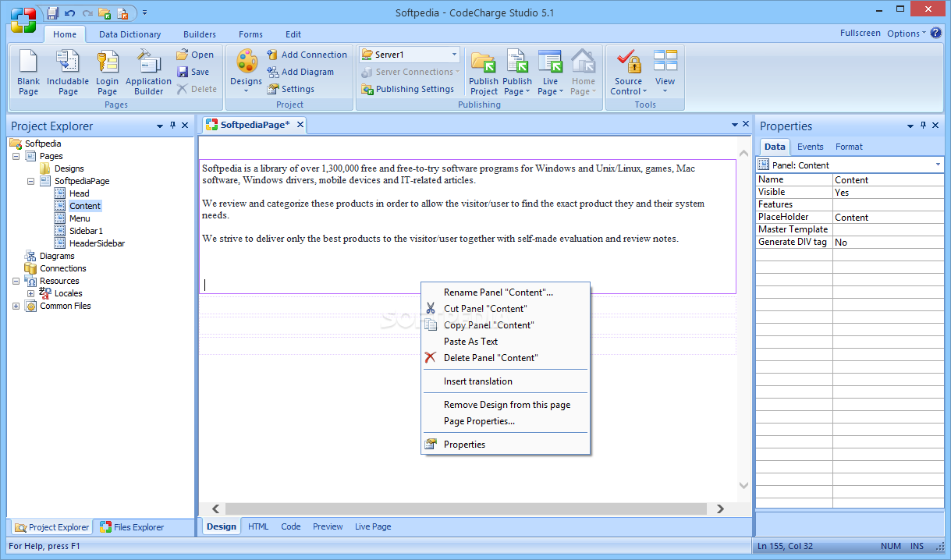Create a Blank Page from ribbon
Image resolution: width=951 pixels, height=560 pixels.
tap(28, 72)
